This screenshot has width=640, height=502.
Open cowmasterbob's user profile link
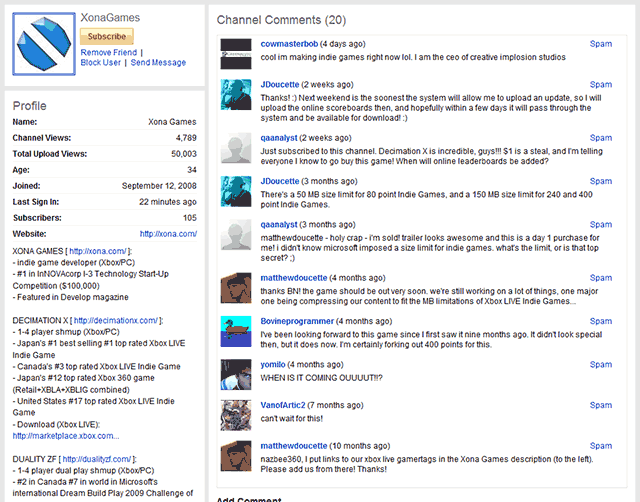tap(289, 44)
